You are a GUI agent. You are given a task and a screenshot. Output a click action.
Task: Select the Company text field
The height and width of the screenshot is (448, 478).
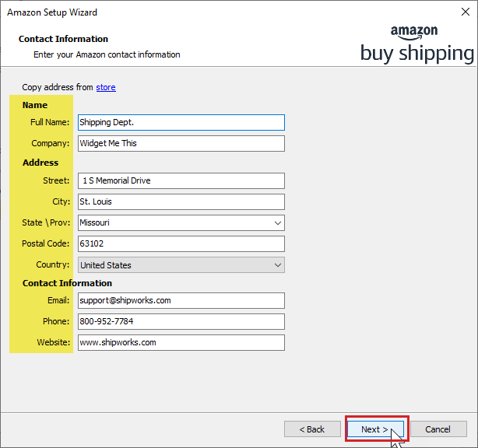click(x=181, y=143)
